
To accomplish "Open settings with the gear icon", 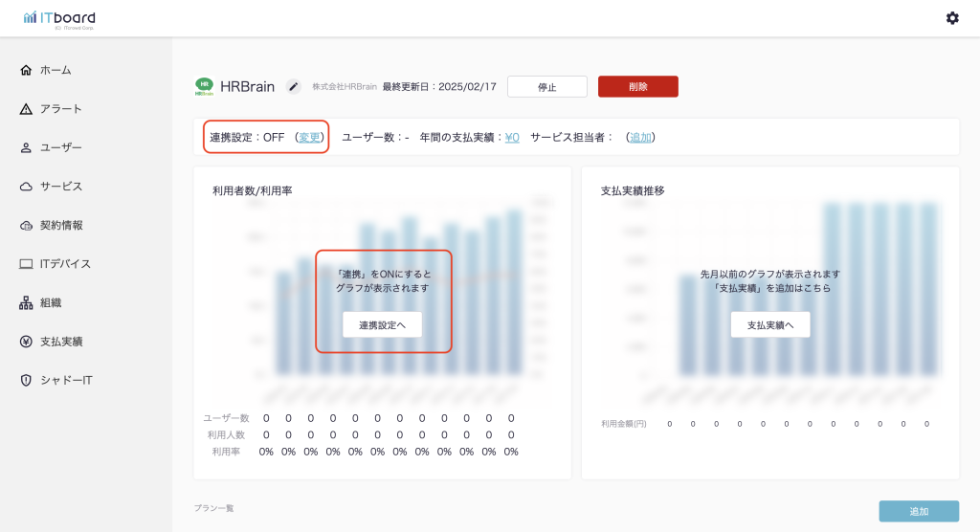I will [x=952, y=18].
